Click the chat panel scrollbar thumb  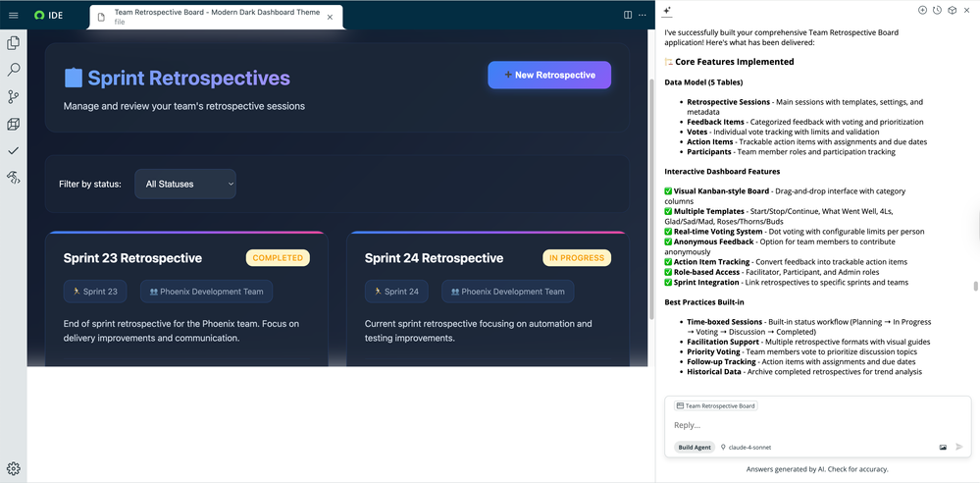(974, 287)
